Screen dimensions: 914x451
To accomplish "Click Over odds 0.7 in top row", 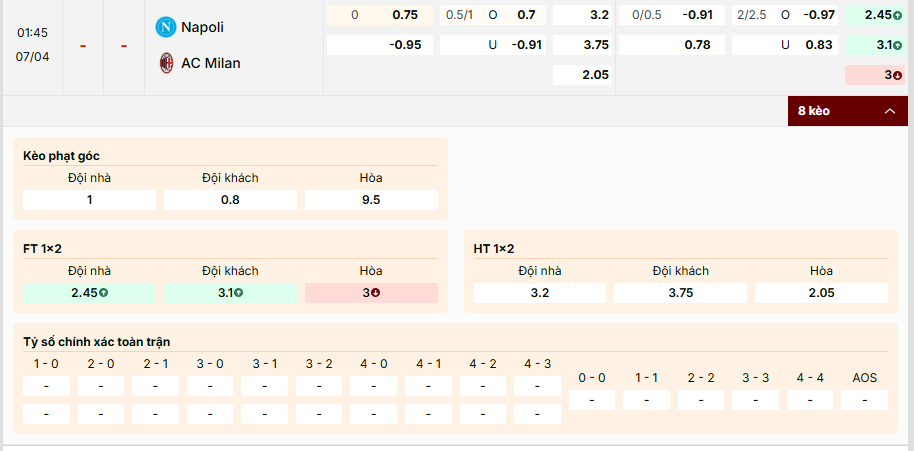I will point(526,15).
